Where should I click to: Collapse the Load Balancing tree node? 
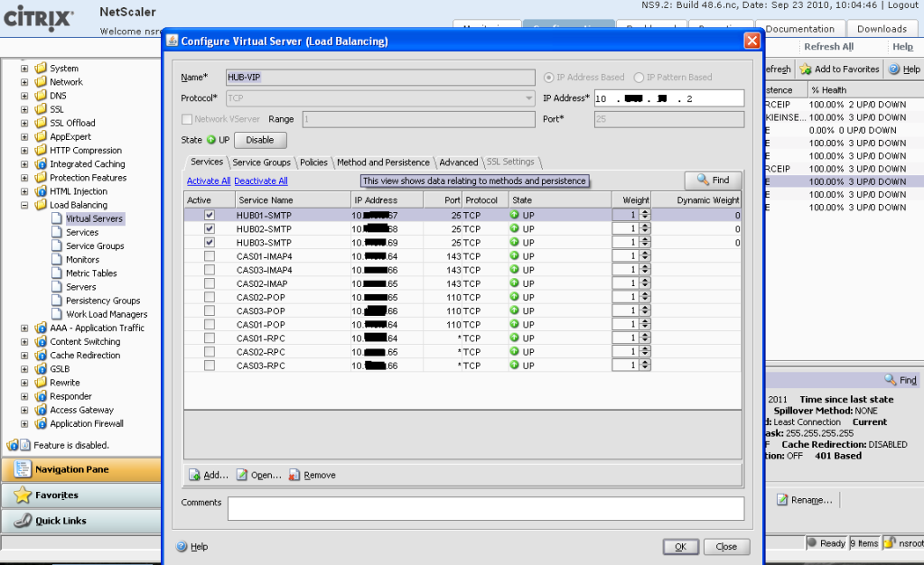click(24, 205)
